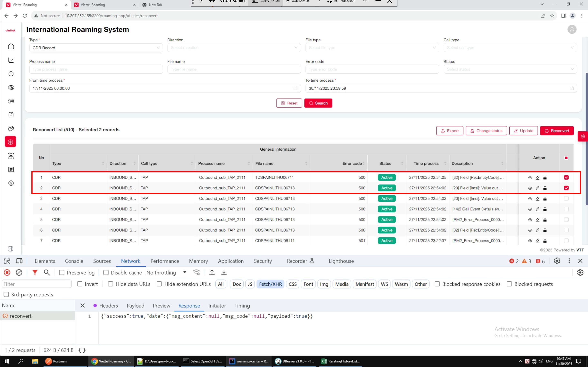Click the Reconvert button
This screenshot has height=367, width=588.
pyautogui.click(x=557, y=131)
